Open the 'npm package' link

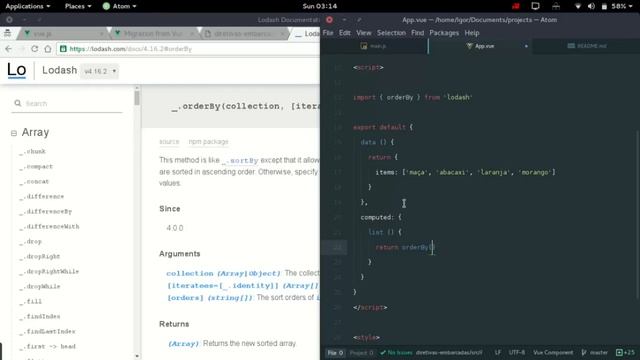(x=208, y=142)
